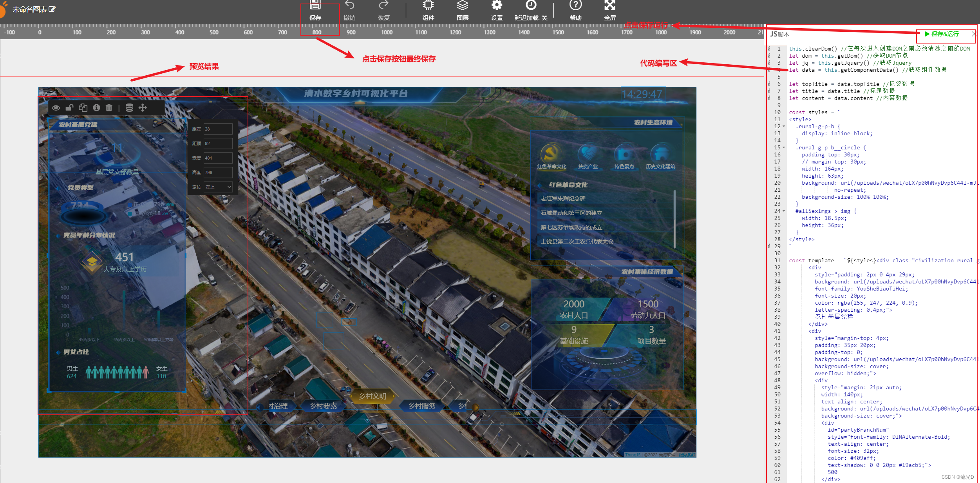Click the 恢复 redo icon

pos(383,5)
